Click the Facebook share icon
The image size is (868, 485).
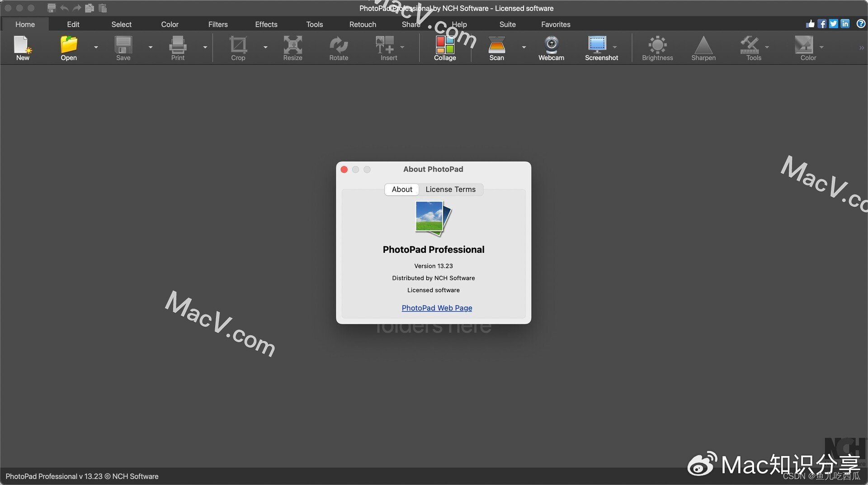(822, 24)
